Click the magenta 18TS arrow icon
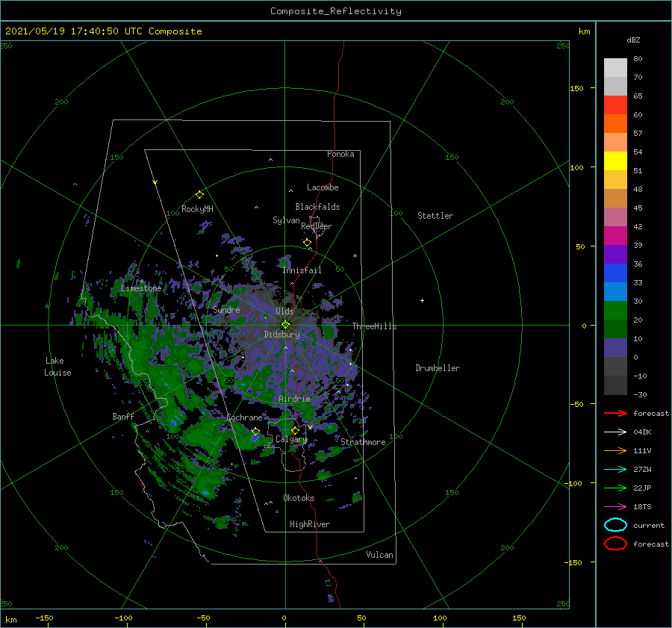This screenshot has height=628, width=672. tap(615, 507)
